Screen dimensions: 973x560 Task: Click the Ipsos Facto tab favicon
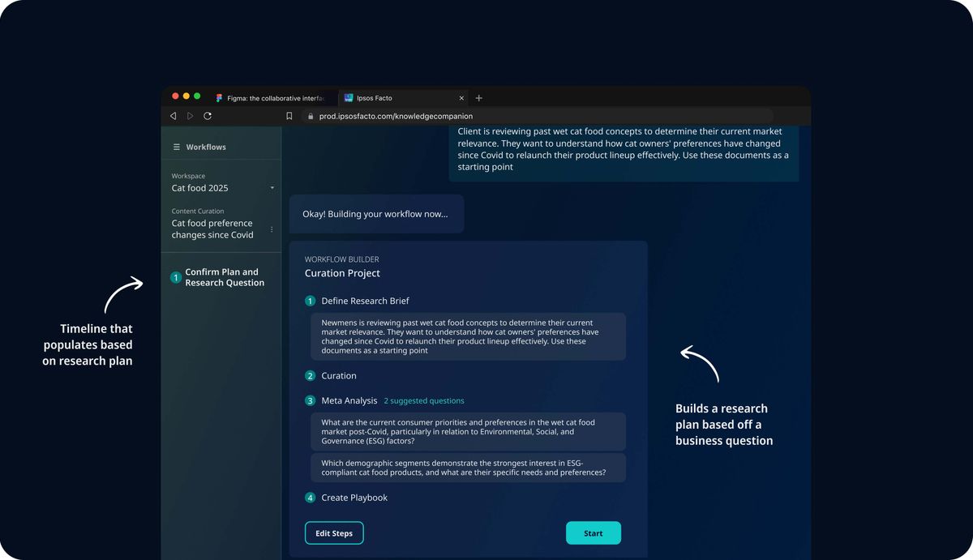[349, 98]
